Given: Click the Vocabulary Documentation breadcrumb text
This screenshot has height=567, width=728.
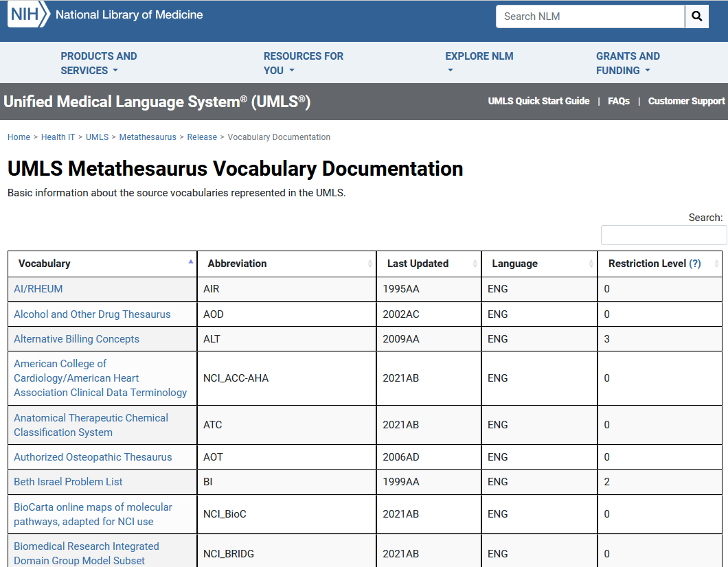Looking at the screenshot, I should (x=279, y=137).
